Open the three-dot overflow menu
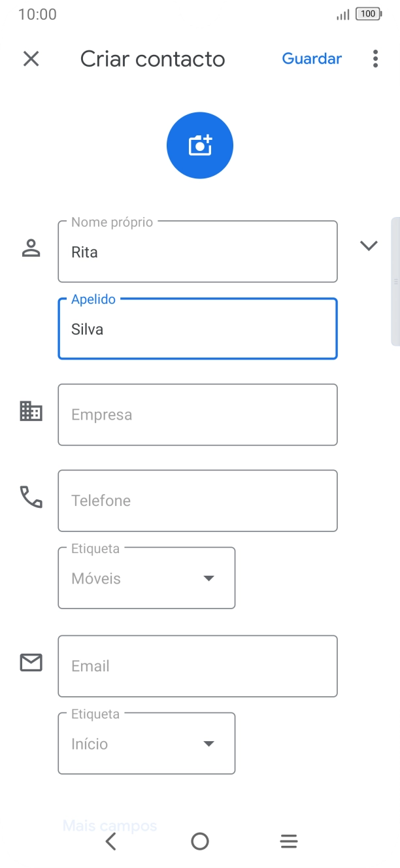400x868 pixels. pyautogui.click(x=375, y=59)
